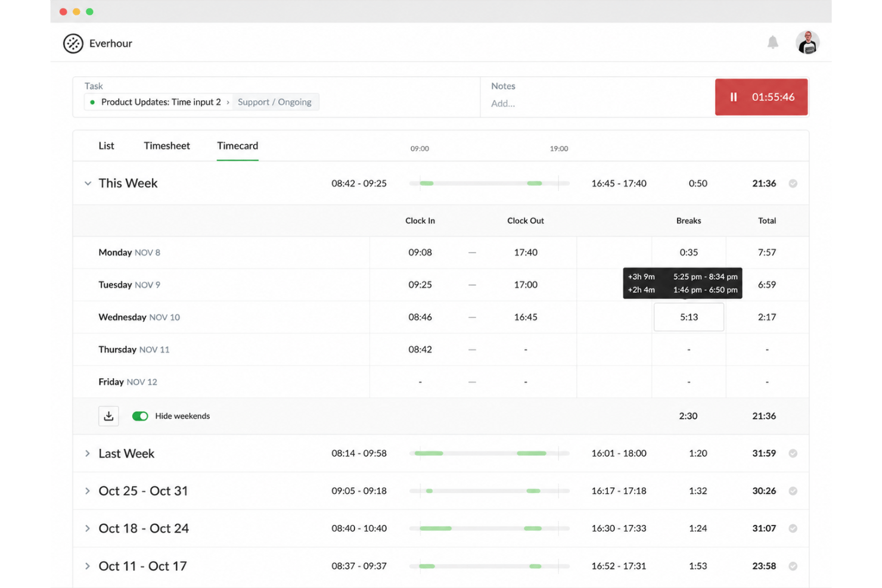Click Tuesday clock out time 17:00

526,285
